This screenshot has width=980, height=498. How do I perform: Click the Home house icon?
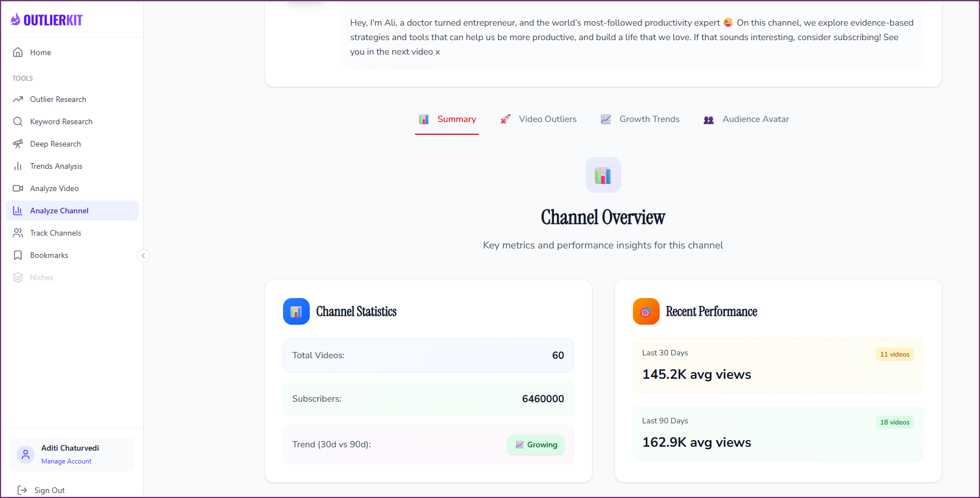point(18,52)
